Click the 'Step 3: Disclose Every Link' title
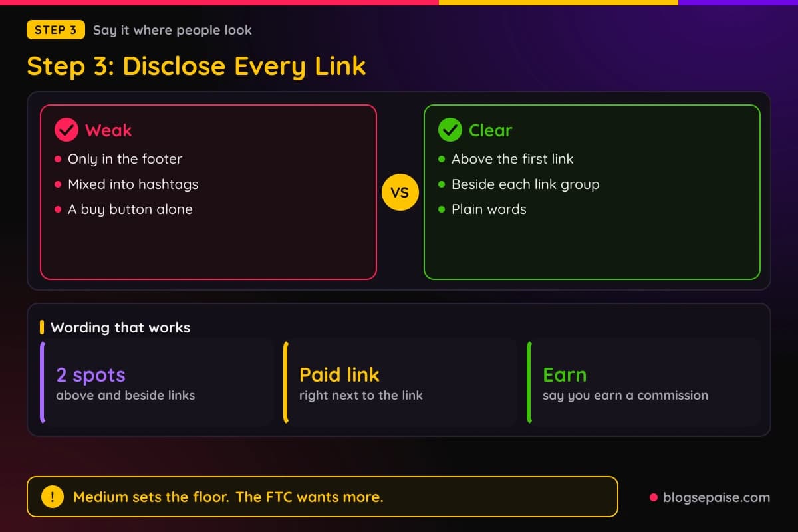This screenshot has height=532, width=798. (x=196, y=66)
